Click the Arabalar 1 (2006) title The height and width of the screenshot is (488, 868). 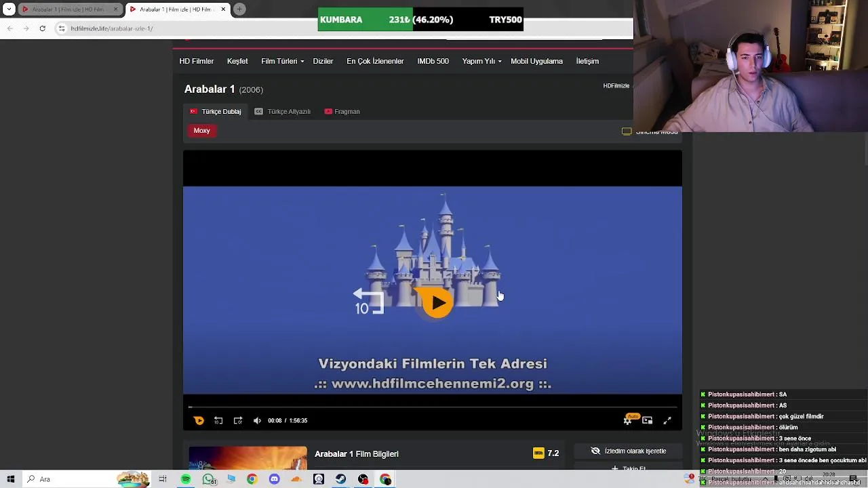point(224,89)
